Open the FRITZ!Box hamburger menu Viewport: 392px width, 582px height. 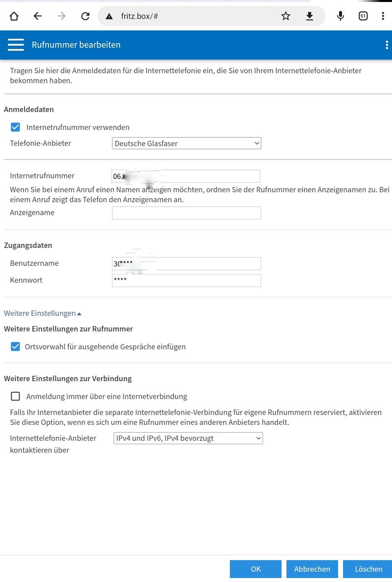pyautogui.click(x=16, y=45)
